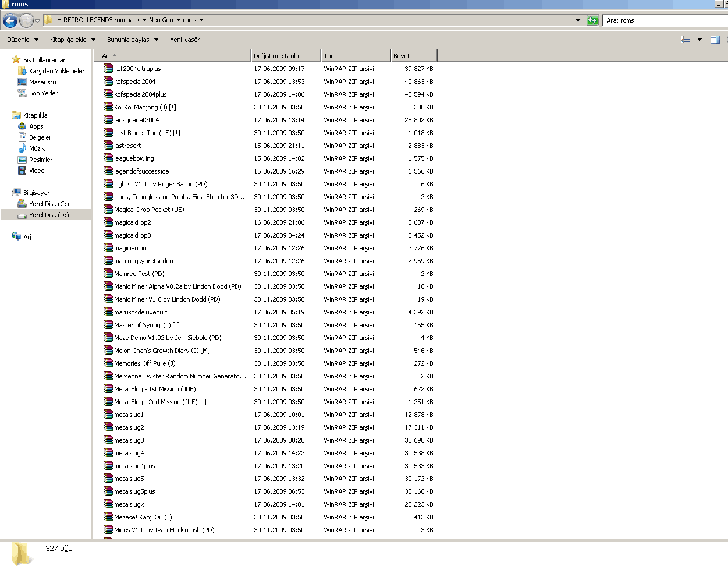
Task: Sort by the Tür column header
Action: (356, 56)
